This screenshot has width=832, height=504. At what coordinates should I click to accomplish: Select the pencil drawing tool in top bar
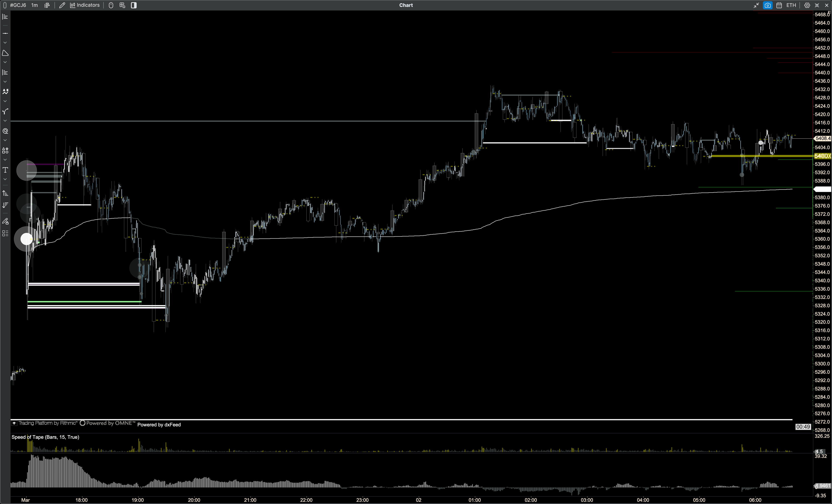62,5
